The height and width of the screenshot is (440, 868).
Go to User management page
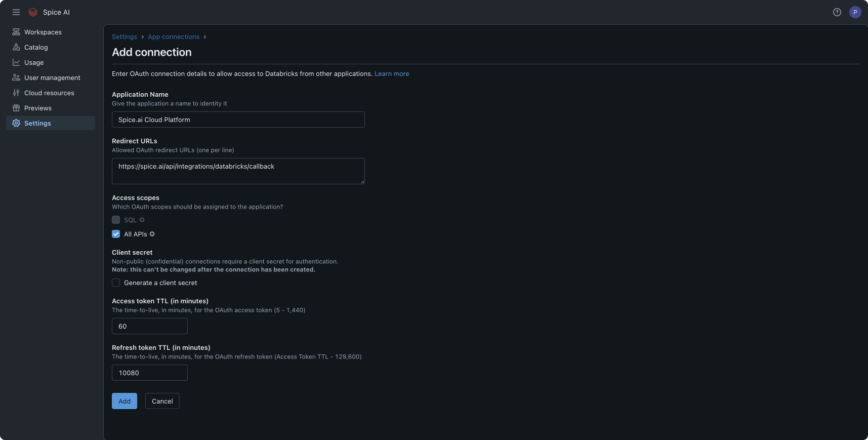pyautogui.click(x=52, y=77)
